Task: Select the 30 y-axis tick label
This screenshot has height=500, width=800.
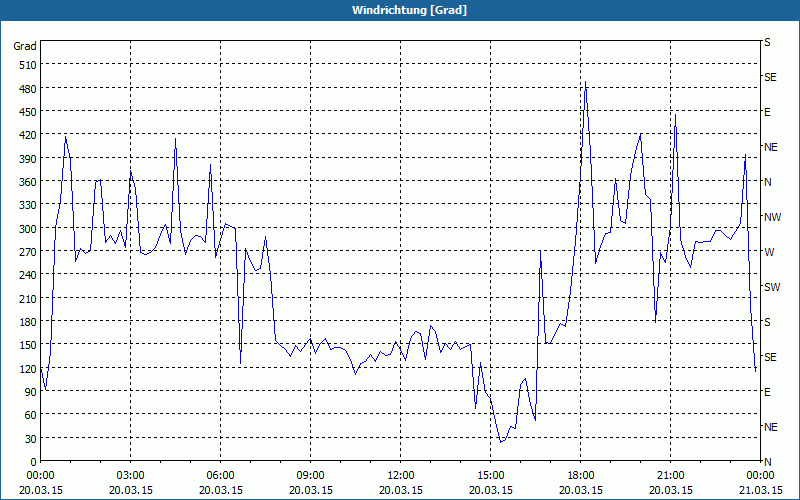Action: pos(30,438)
